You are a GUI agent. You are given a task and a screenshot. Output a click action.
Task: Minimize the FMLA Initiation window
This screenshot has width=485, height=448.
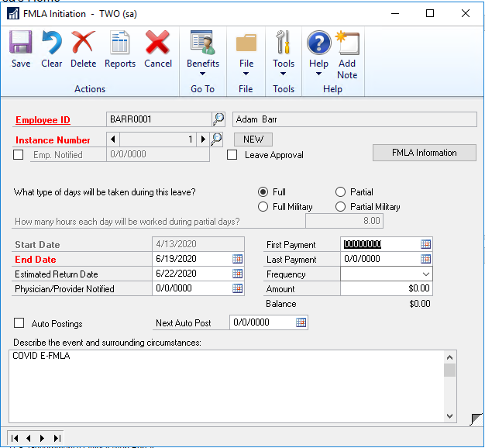point(395,14)
